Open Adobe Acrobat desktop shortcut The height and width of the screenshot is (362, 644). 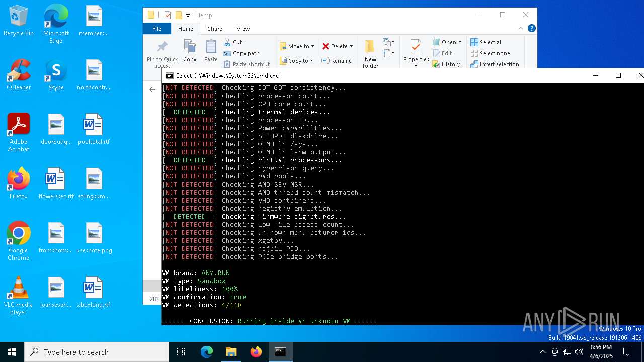(19, 133)
